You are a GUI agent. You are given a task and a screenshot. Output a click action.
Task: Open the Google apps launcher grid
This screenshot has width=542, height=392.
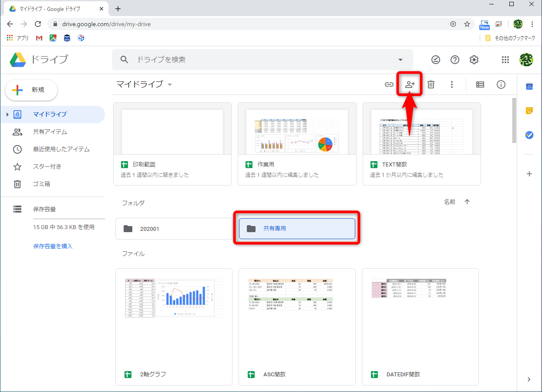(505, 60)
